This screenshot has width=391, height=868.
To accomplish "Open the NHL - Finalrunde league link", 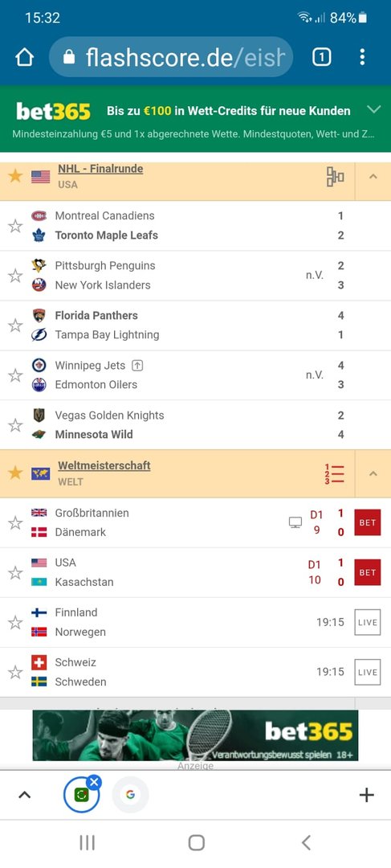I will tap(100, 169).
